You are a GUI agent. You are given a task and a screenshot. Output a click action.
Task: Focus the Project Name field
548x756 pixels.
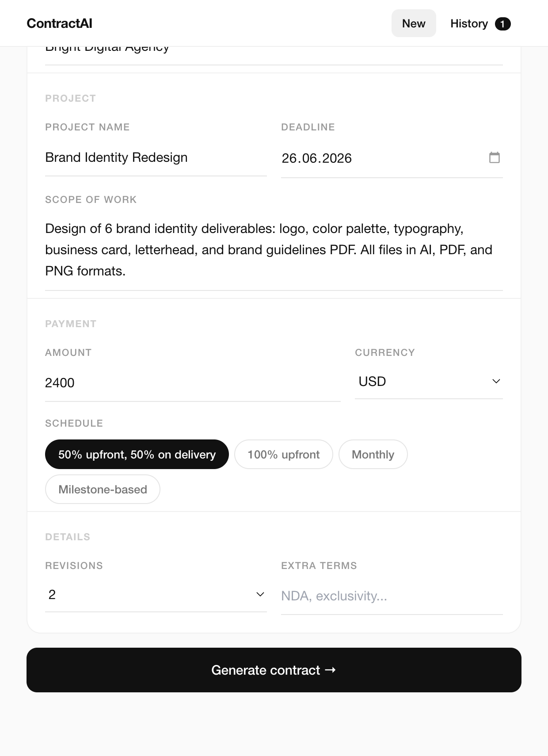click(156, 158)
